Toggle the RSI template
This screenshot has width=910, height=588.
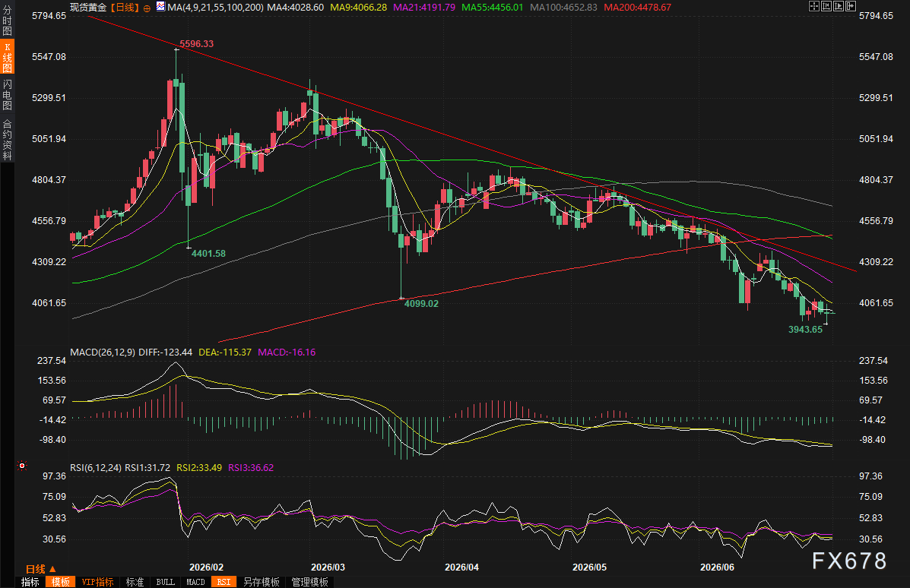224,582
